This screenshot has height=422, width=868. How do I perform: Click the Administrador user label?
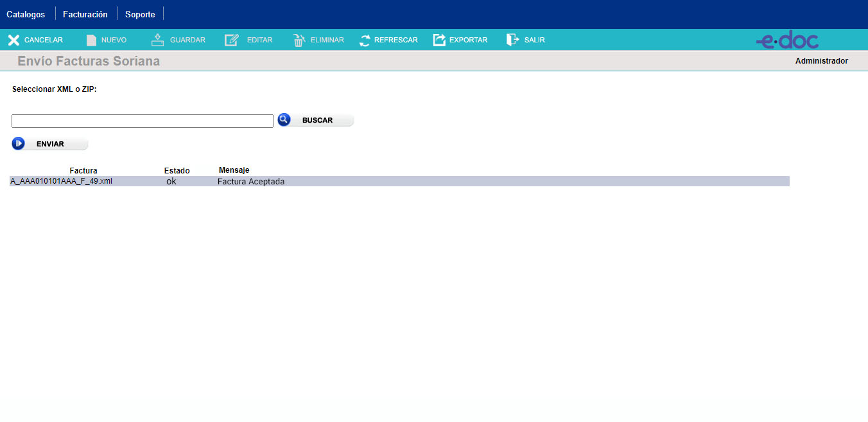click(x=821, y=61)
